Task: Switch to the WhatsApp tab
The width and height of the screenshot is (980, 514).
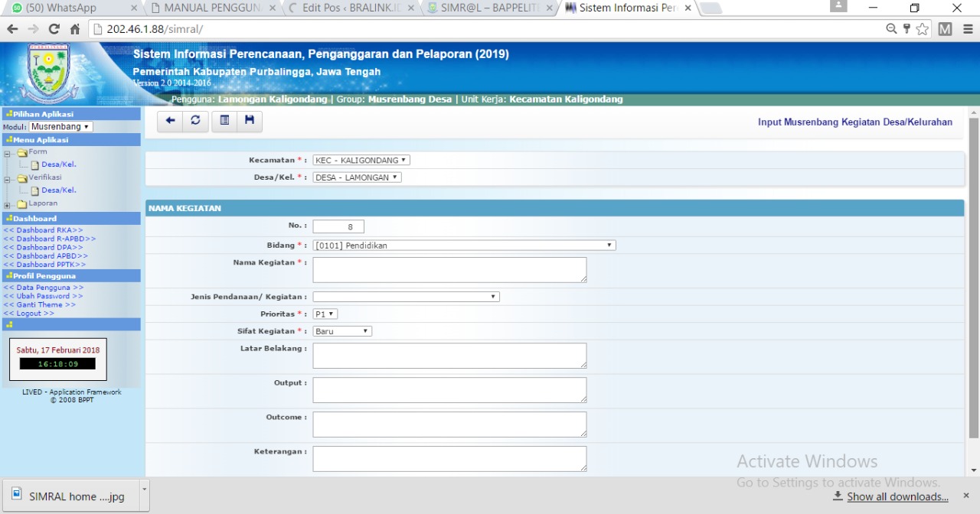Action: [x=71, y=8]
